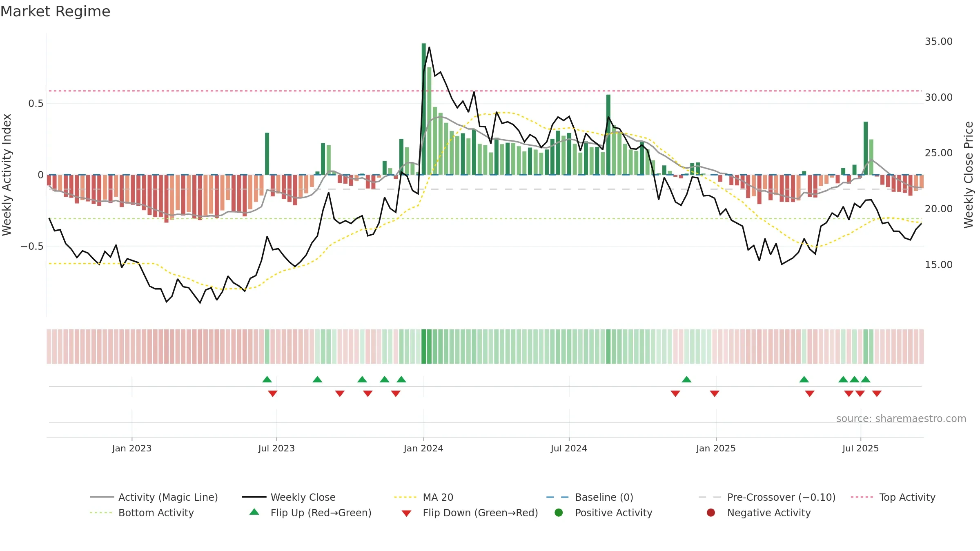Viewport: 980px width, 551px height.
Task: Toggle the Flip Down (Green→Red) legend entry
Action: click(470, 513)
